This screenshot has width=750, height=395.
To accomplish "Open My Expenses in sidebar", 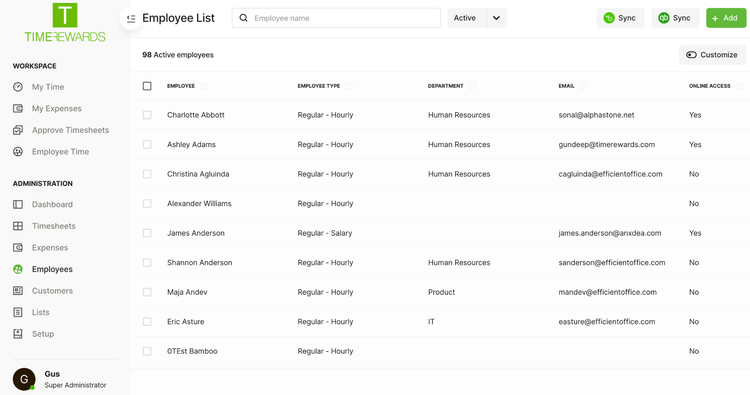I will click(56, 109).
